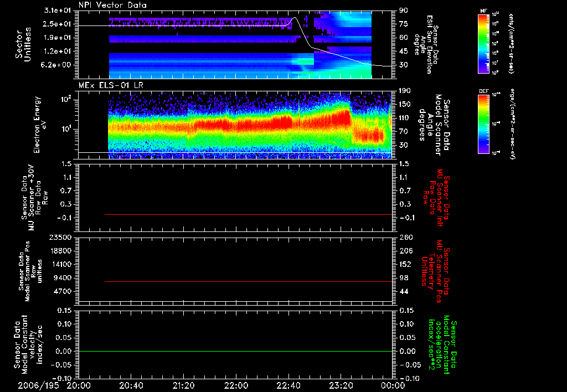Click the "20:00" time axis label
The height and width of the screenshot is (392, 567).
tap(79, 386)
